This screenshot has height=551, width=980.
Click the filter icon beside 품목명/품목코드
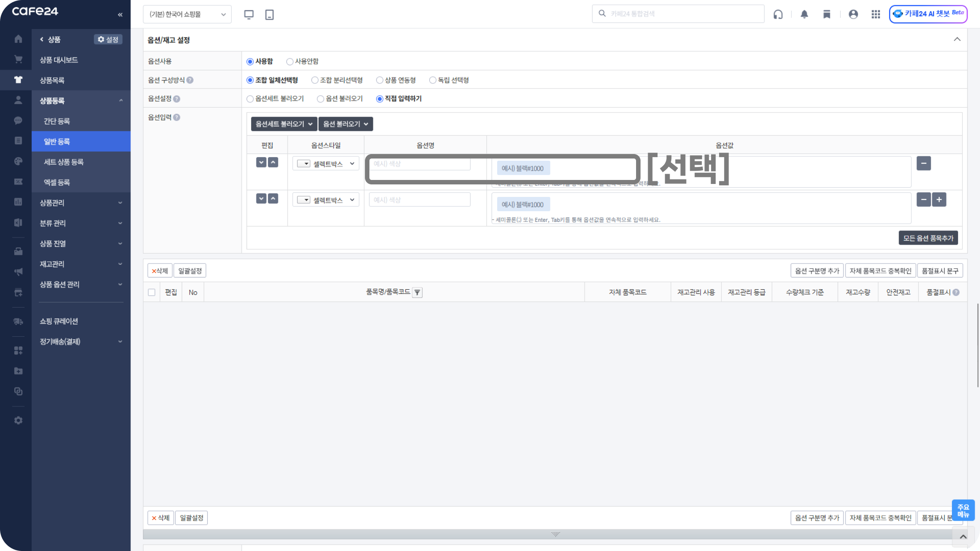pyautogui.click(x=417, y=292)
